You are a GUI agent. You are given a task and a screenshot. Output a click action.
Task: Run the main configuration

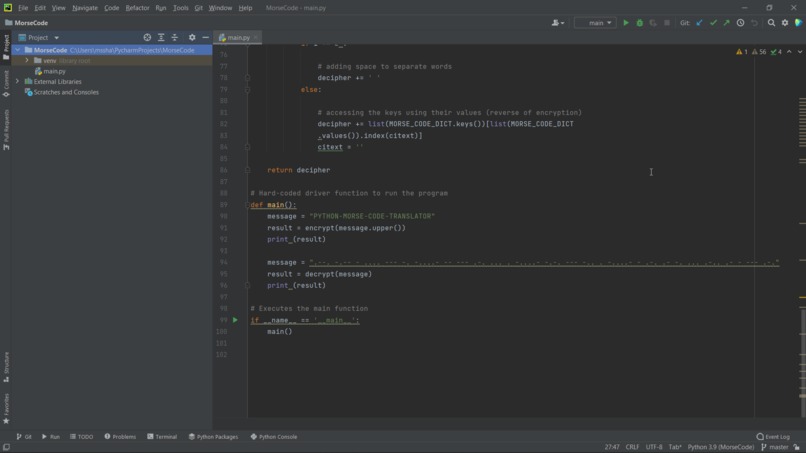(x=626, y=23)
